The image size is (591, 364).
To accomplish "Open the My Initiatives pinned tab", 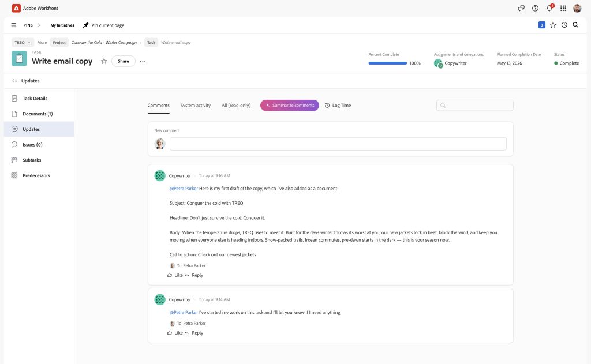I will [62, 25].
